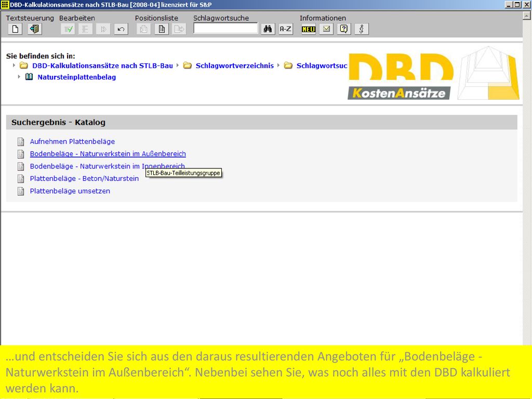Click arrow before the Schlagwortsuc breadcrumb
Screen dimensions: 532x399
278,65
